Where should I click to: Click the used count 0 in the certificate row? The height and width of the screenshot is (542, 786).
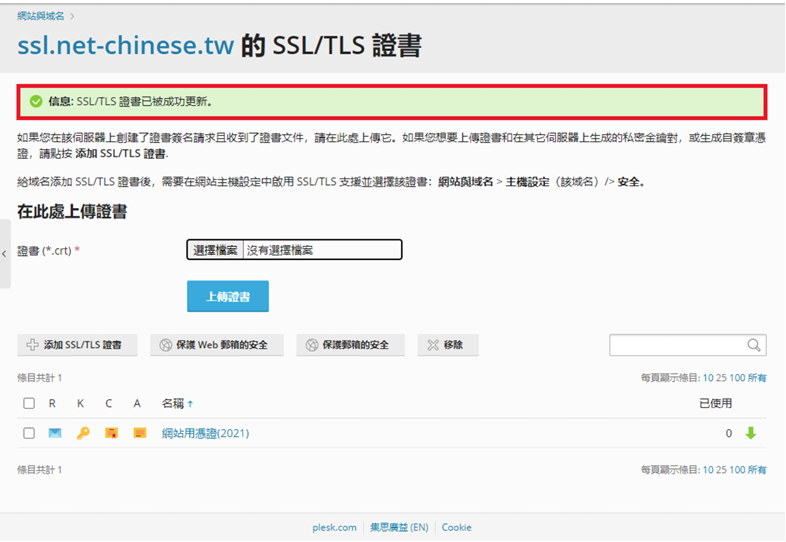(728, 433)
